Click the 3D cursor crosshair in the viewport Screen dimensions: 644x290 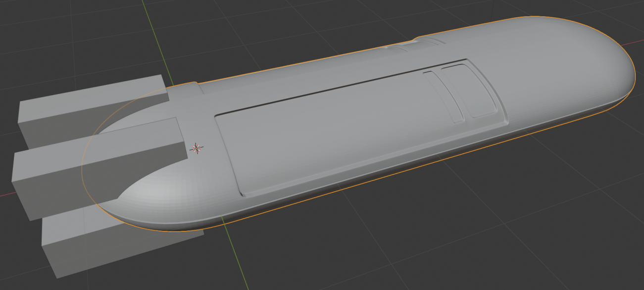[x=197, y=148]
